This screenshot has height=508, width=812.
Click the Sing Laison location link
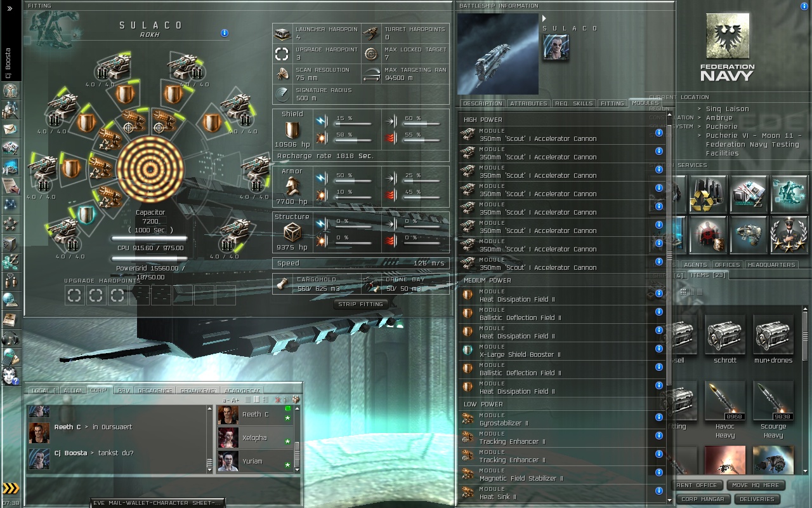(728, 109)
